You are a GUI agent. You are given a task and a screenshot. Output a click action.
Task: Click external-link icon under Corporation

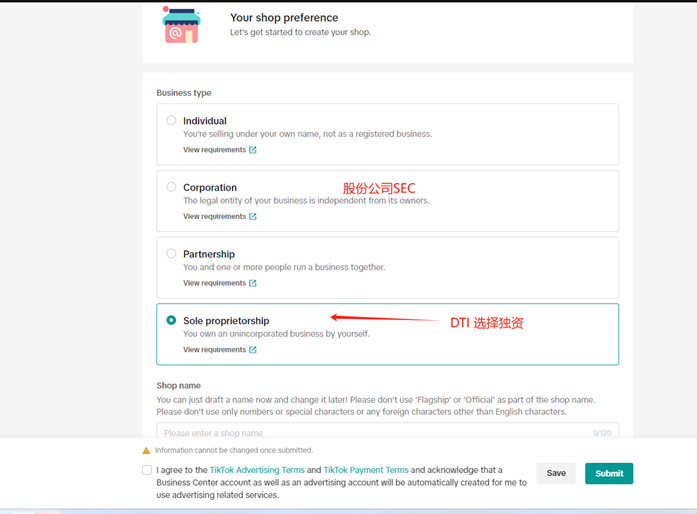[x=253, y=217]
